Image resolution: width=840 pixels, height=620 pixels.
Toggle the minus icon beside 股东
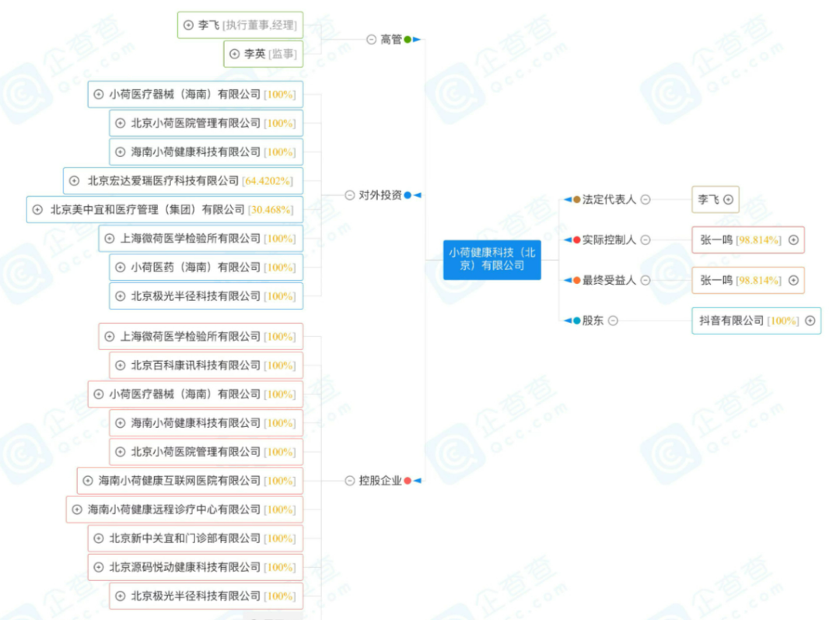tap(613, 321)
